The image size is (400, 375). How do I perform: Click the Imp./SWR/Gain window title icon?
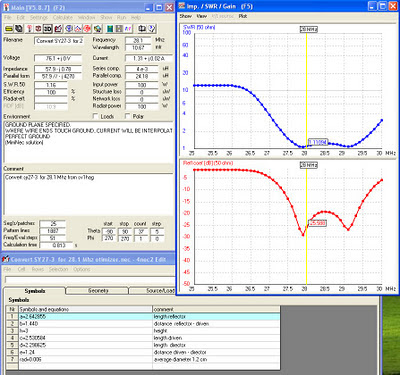point(182,6)
